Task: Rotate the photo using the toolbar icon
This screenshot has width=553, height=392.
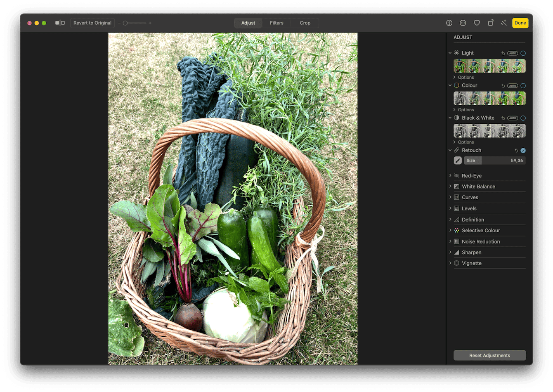Action: 491,23
